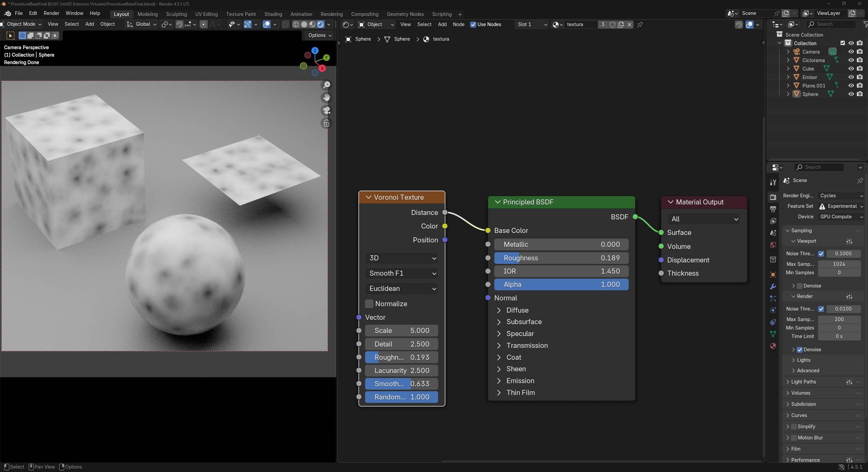Screen dimensions: 868x472
Task: Switch to the Shading workspace tab
Action: tap(273, 14)
